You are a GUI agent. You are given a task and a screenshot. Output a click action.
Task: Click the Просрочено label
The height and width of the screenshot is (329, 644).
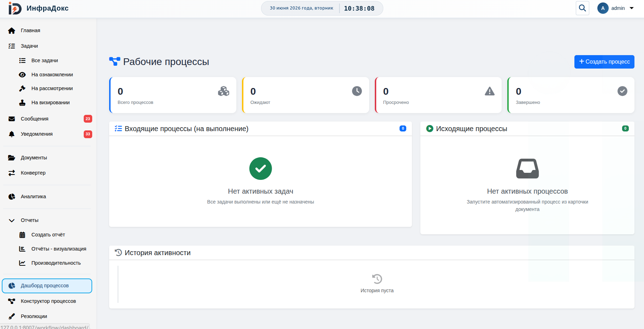click(396, 102)
